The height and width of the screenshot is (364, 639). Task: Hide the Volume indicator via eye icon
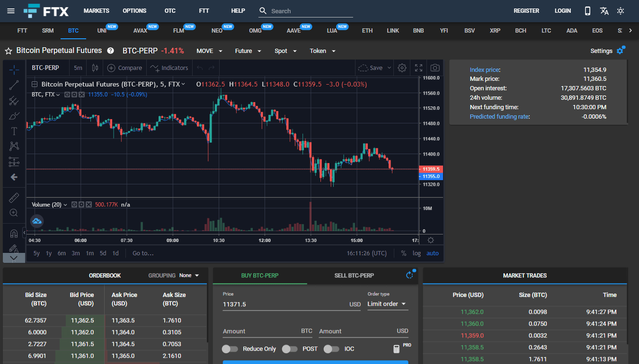coord(74,205)
